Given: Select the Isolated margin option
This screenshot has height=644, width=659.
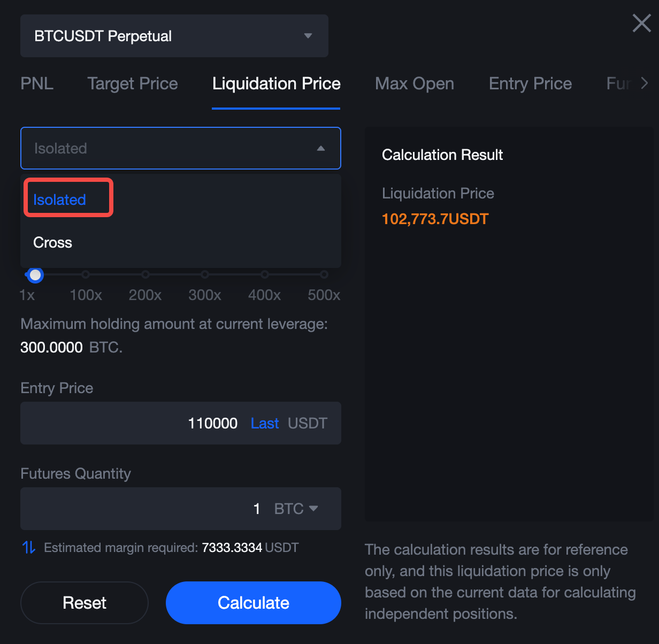Looking at the screenshot, I should [60, 200].
